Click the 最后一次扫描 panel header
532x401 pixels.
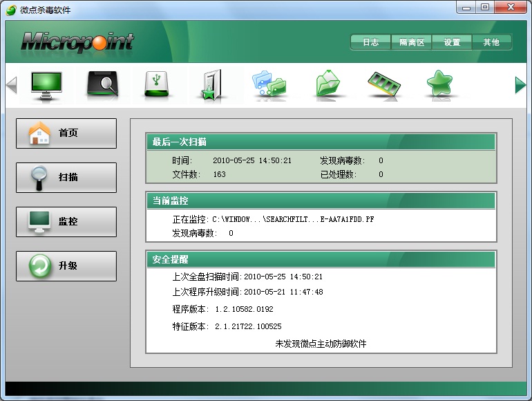pos(321,142)
